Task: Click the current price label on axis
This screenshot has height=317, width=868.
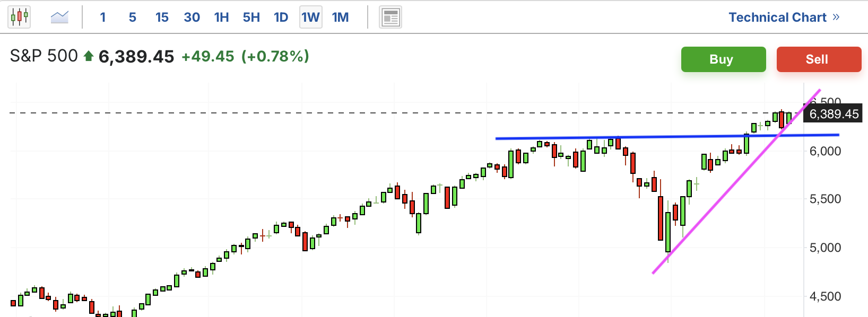Action: tap(834, 114)
